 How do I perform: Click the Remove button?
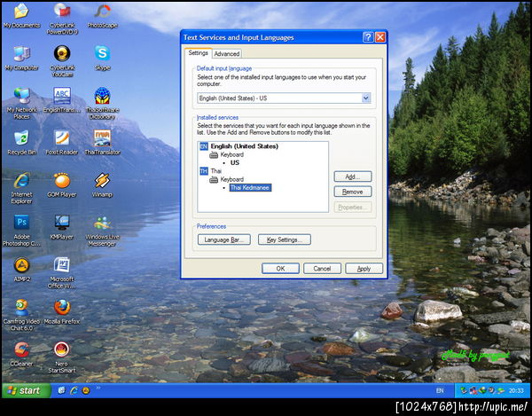[353, 192]
